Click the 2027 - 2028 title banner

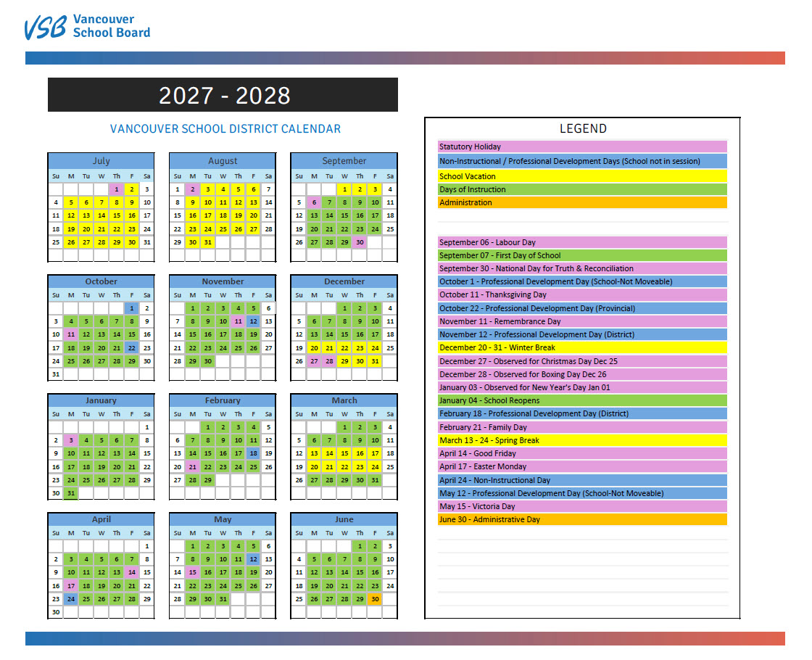(223, 94)
